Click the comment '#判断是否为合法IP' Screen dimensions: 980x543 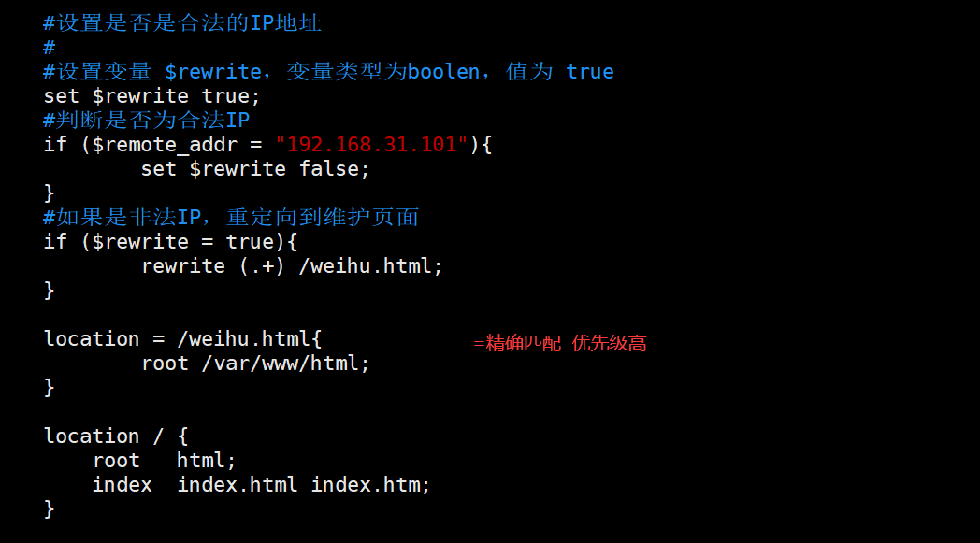point(147,121)
